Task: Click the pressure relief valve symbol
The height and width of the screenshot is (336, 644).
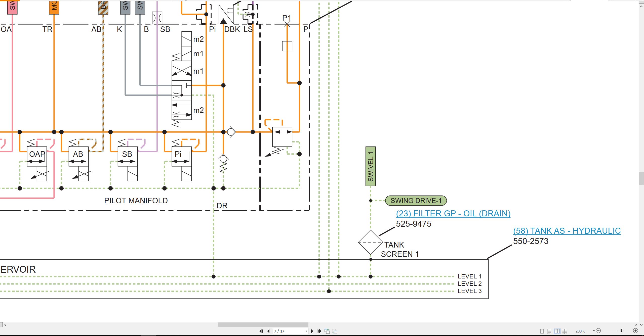Action: coord(282,137)
